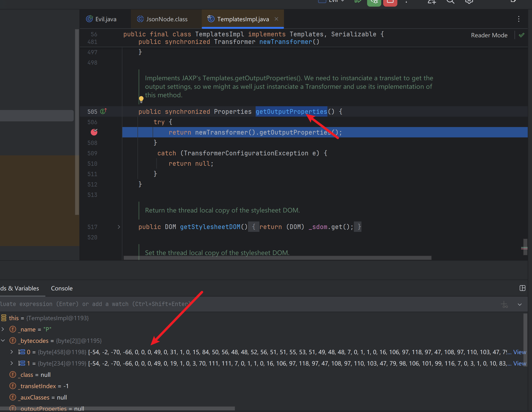Click the object icon beside 'this'

coord(4,318)
